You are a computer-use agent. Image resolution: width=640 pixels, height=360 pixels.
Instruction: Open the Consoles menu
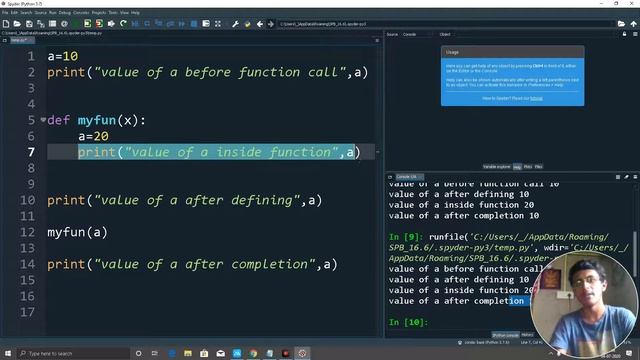click(x=81, y=13)
